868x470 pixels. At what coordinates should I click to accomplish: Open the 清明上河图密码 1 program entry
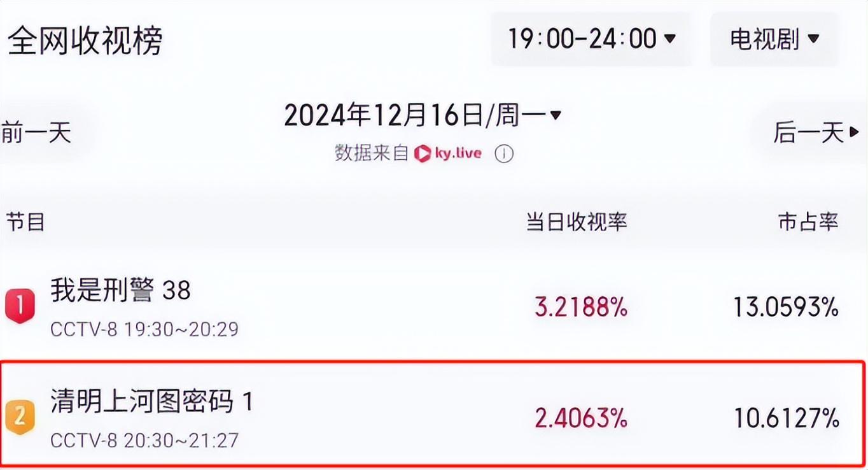151,402
